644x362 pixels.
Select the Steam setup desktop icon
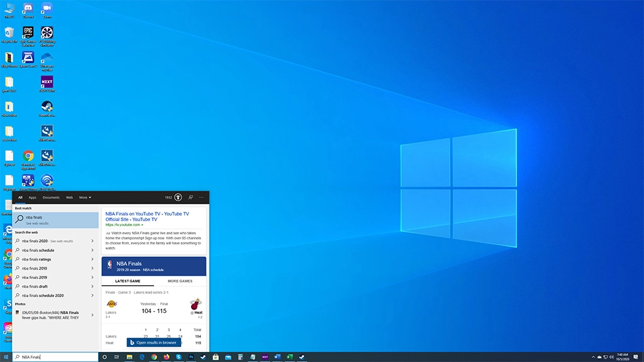(47, 109)
